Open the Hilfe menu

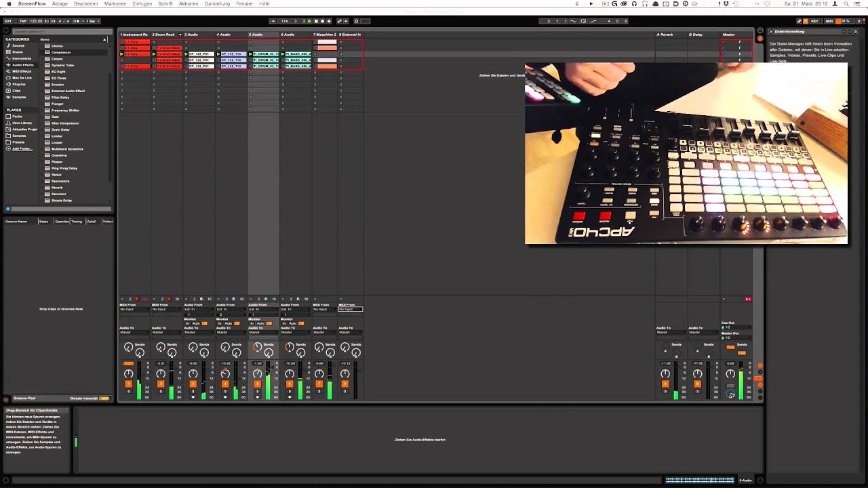click(x=264, y=3)
